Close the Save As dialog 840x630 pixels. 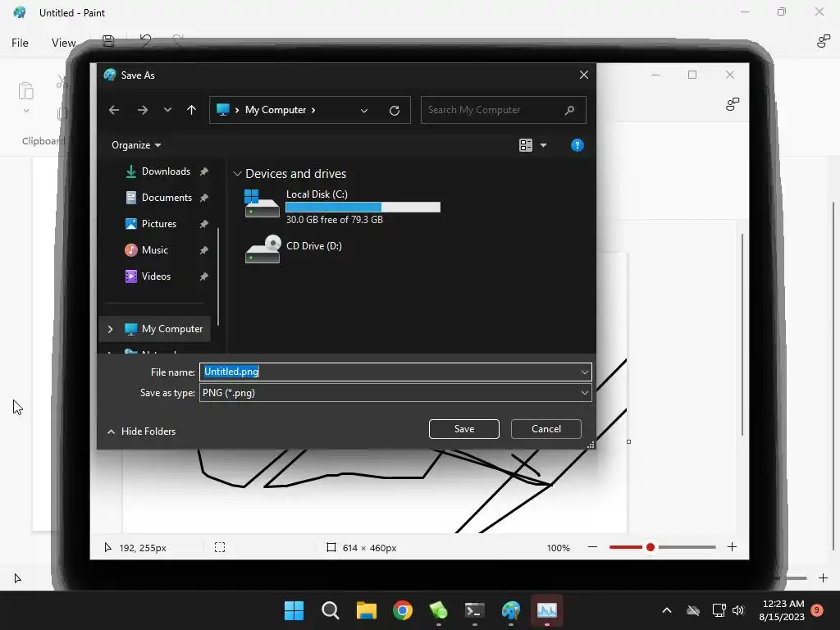tap(584, 75)
